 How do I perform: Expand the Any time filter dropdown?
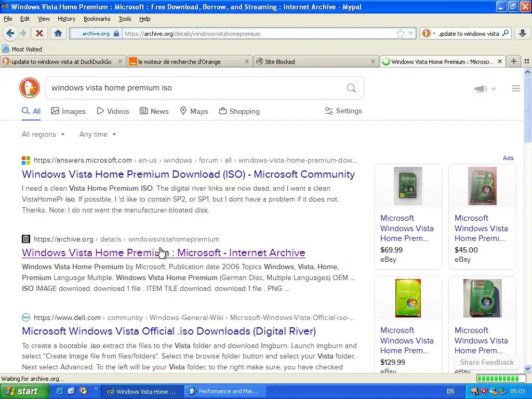click(98, 135)
